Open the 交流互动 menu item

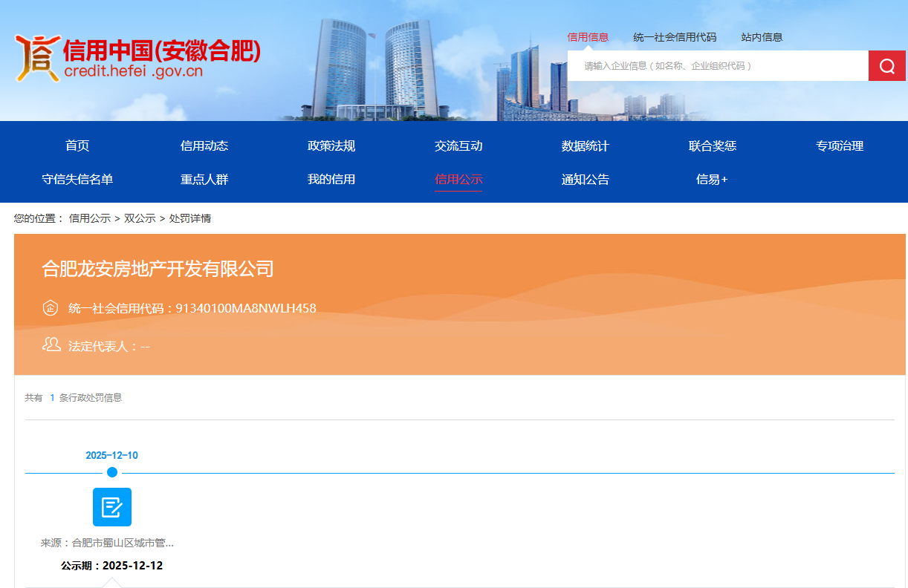click(458, 146)
